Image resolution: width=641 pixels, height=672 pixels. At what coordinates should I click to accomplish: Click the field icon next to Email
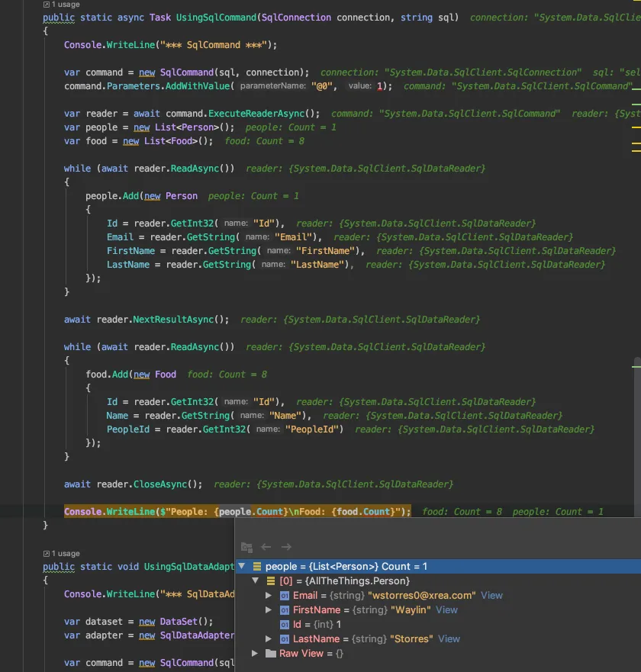tap(285, 595)
